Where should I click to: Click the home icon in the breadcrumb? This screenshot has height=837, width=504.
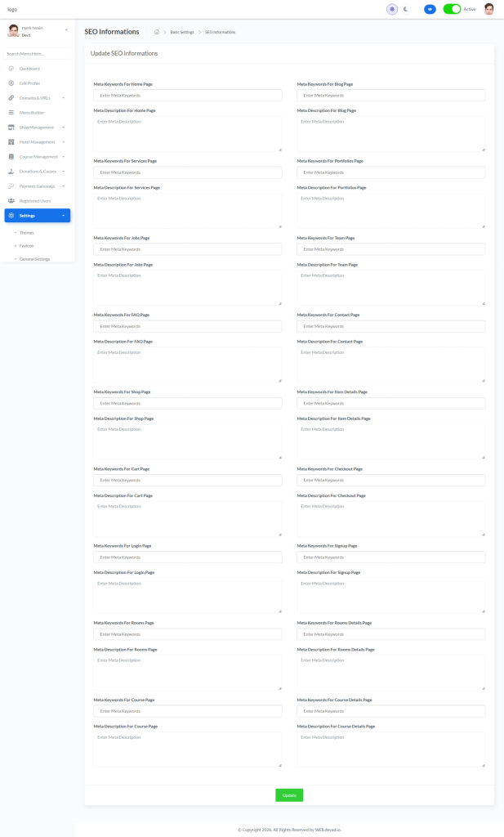[157, 32]
